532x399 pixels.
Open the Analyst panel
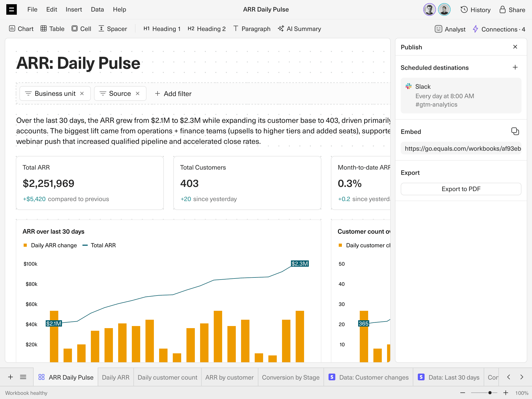(x=450, y=29)
